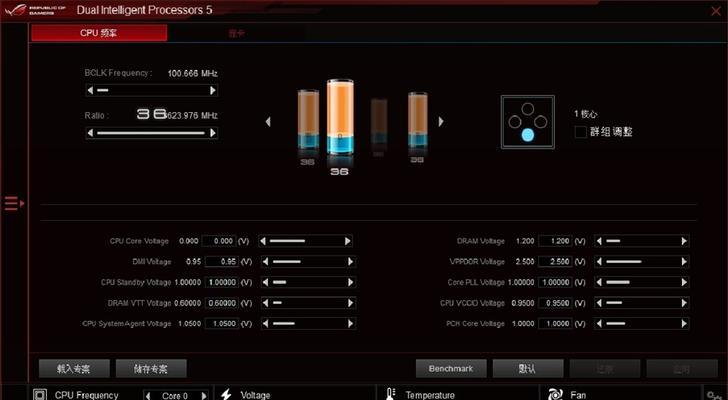Decrease DMI Voltage with left arrow
The height and width of the screenshot is (400, 728).
265,262
